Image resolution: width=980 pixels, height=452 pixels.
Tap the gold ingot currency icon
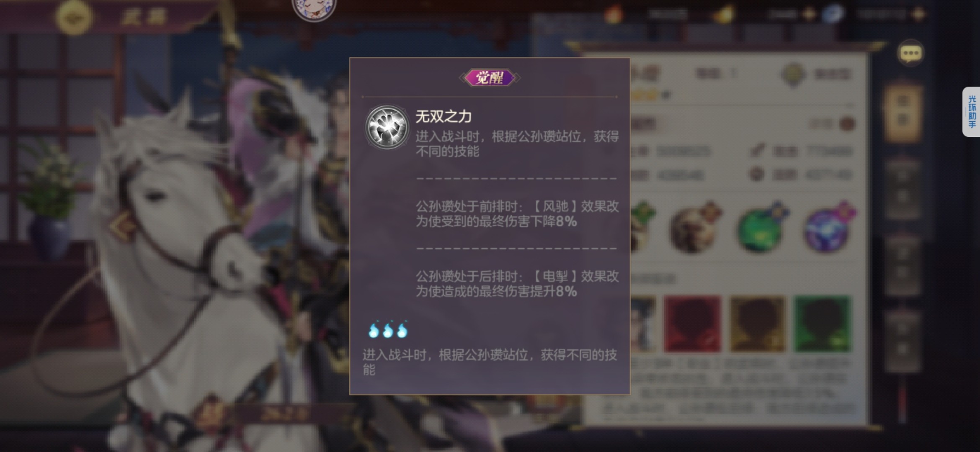(x=724, y=15)
